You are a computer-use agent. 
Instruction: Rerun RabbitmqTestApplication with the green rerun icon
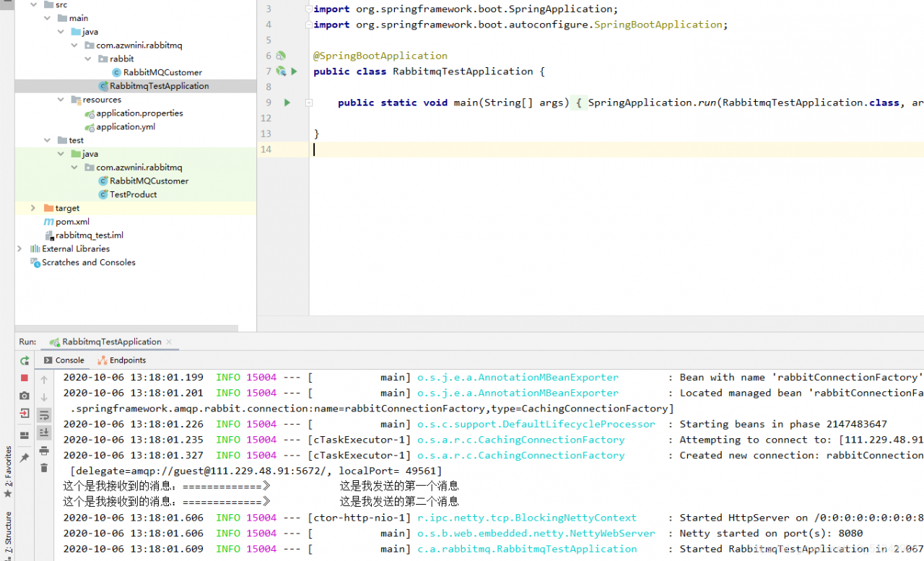[x=25, y=360]
